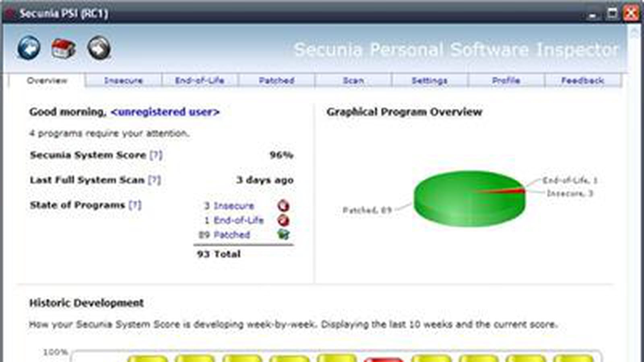
Task: Open the Profile tab
Action: pos(506,80)
